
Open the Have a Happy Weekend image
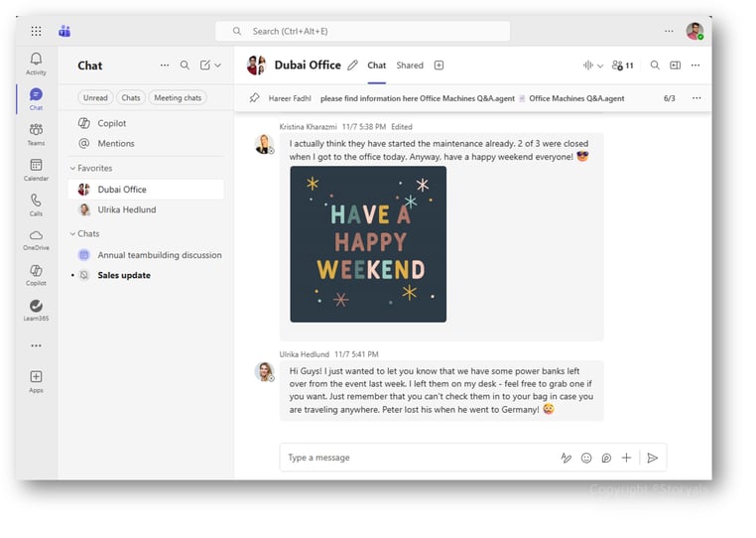pos(368,243)
